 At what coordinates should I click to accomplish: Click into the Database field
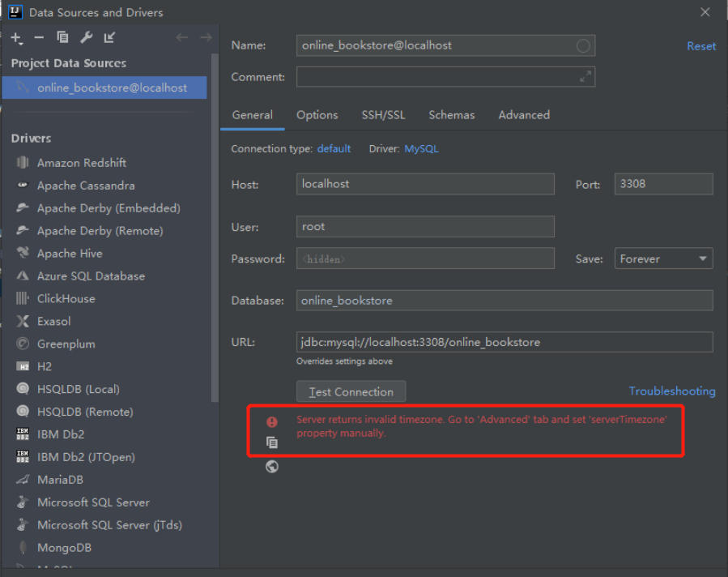pos(504,301)
